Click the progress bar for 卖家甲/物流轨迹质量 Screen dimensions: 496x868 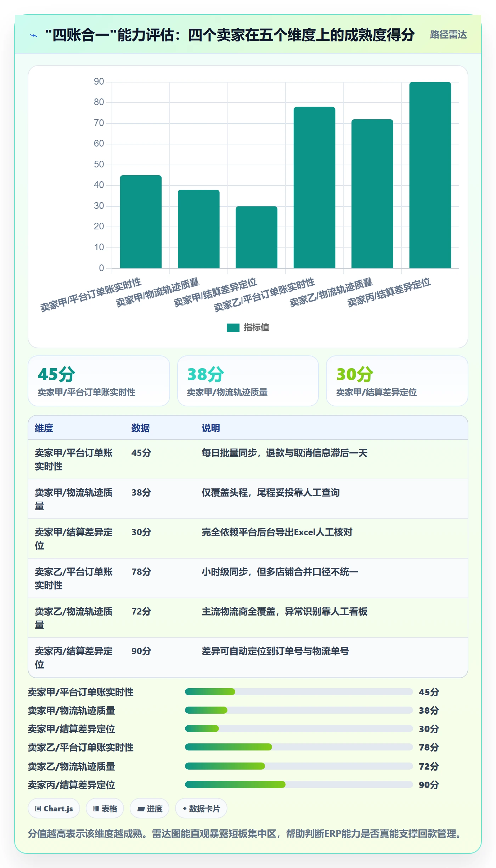[299, 710]
